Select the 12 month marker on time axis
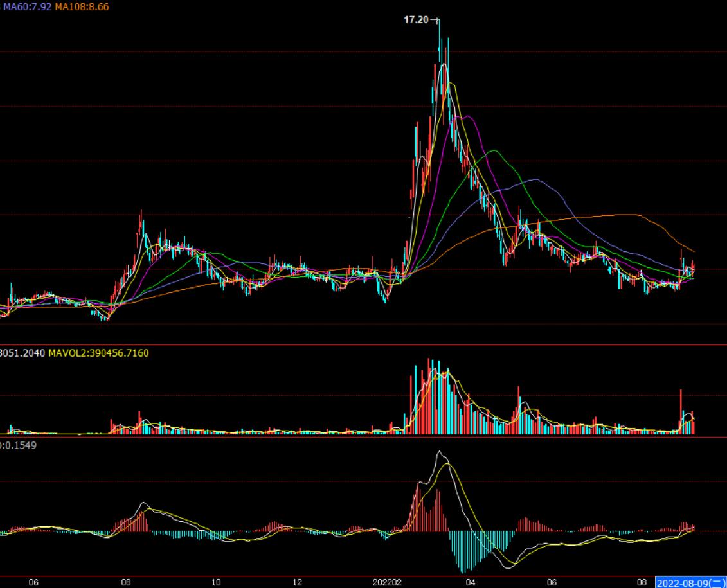Image resolution: width=727 pixels, height=588 pixels. pos(297,582)
